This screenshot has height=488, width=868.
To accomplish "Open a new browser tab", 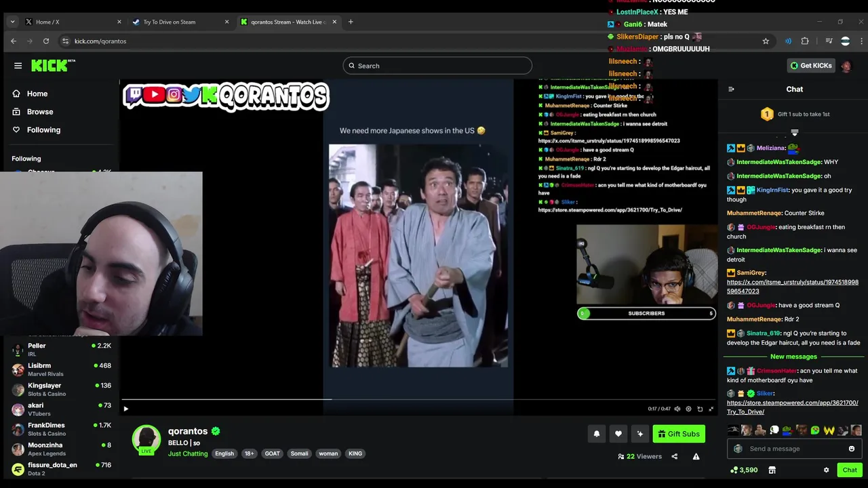I will pos(351,22).
